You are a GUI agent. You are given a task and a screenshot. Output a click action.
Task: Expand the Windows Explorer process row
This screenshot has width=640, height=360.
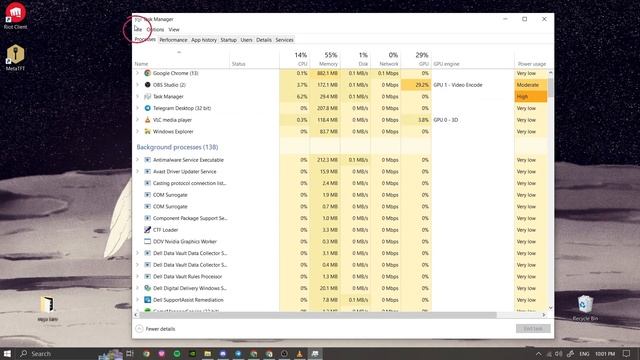point(138,131)
